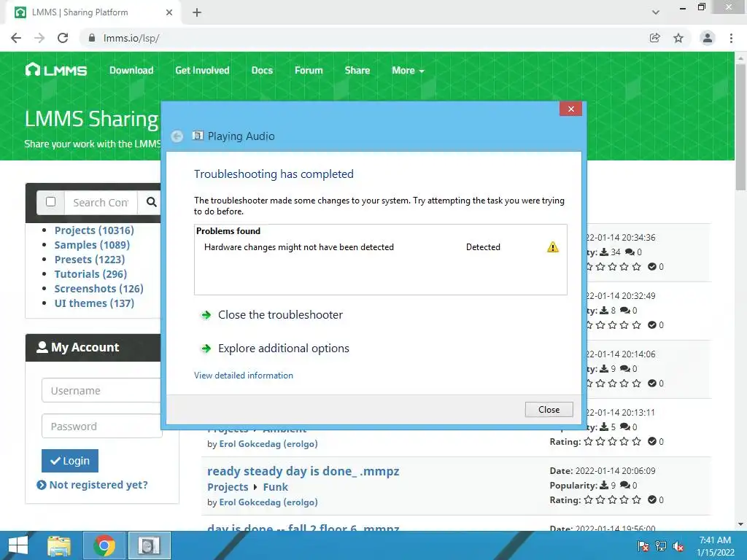Image resolution: width=747 pixels, height=560 pixels.
Task: Open the Tutorials (296) category
Action: (90, 274)
